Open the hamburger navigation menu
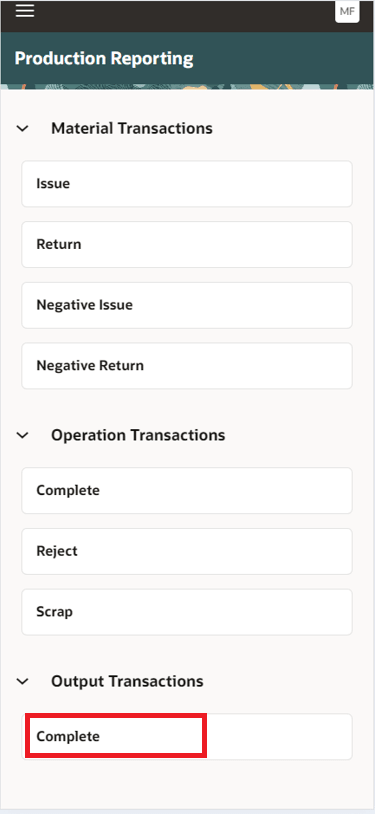Image resolution: width=375 pixels, height=814 pixels. [x=24, y=11]
